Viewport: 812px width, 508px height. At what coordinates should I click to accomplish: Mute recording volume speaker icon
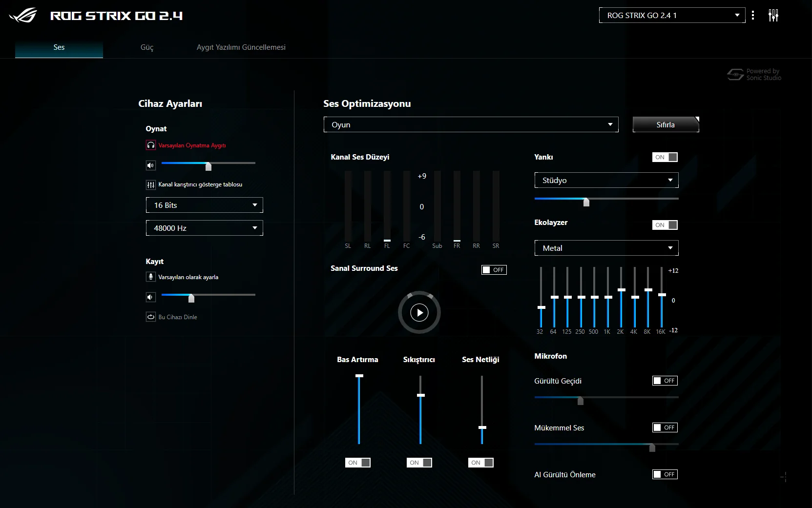(x=151, y=297)
